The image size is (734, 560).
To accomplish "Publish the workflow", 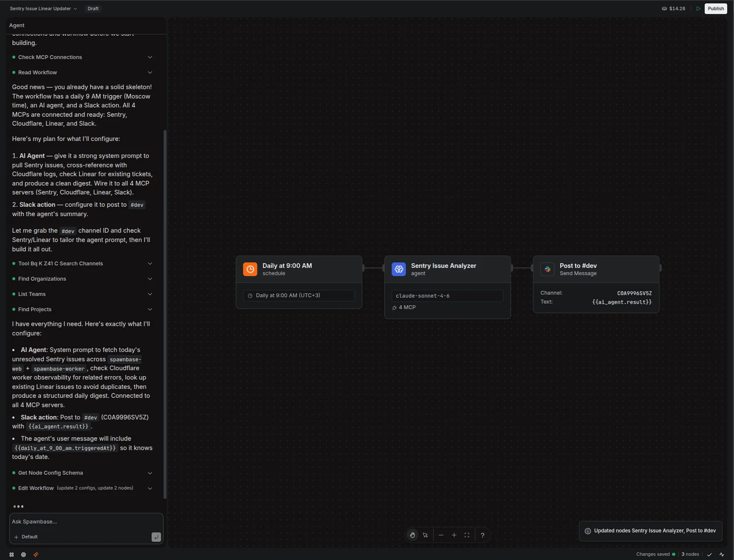I will click(x=716, y=8).
